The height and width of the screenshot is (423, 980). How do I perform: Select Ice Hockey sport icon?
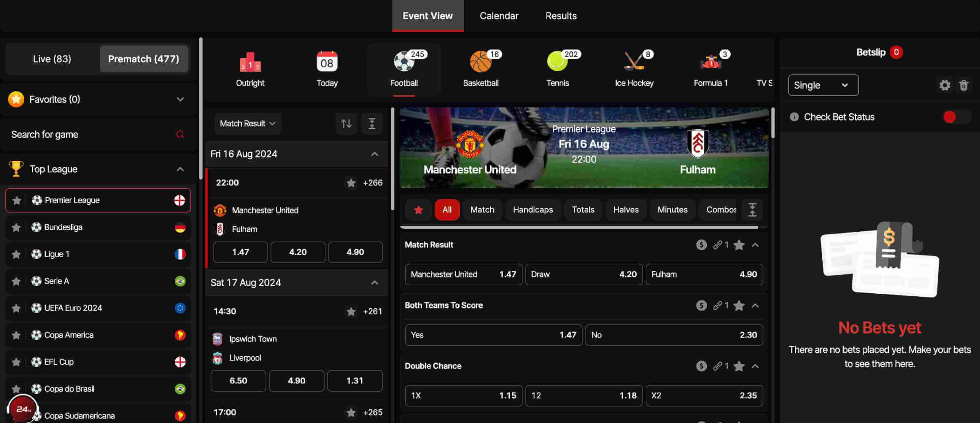coord(634,62)
